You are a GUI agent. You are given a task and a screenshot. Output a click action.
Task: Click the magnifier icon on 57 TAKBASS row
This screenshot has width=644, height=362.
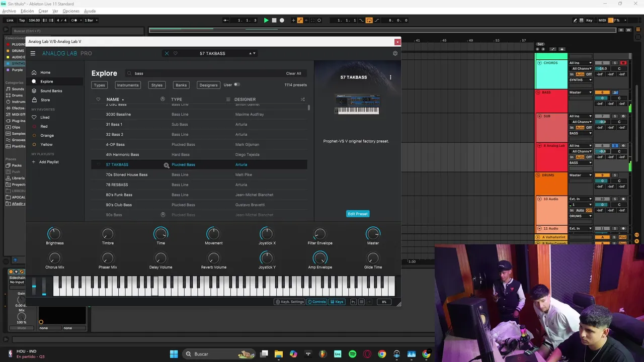click(167, 165)
